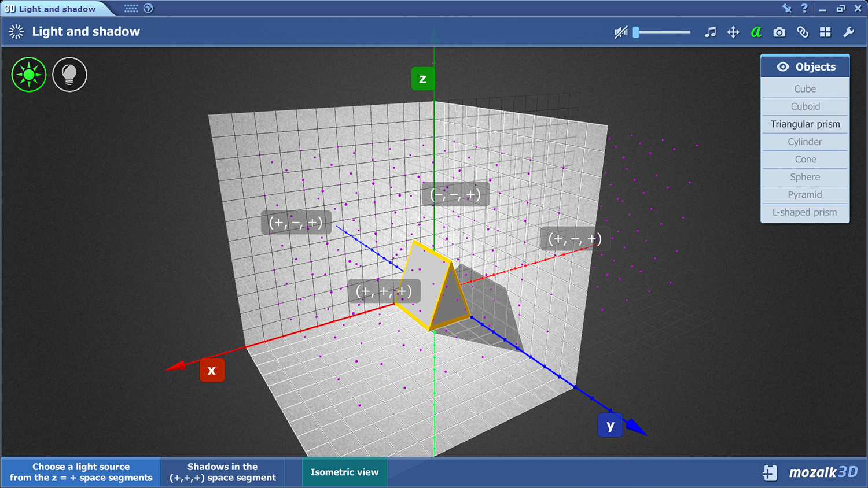
Task: Toggle the green labels 'a' icon
Action: pos(756,32)
